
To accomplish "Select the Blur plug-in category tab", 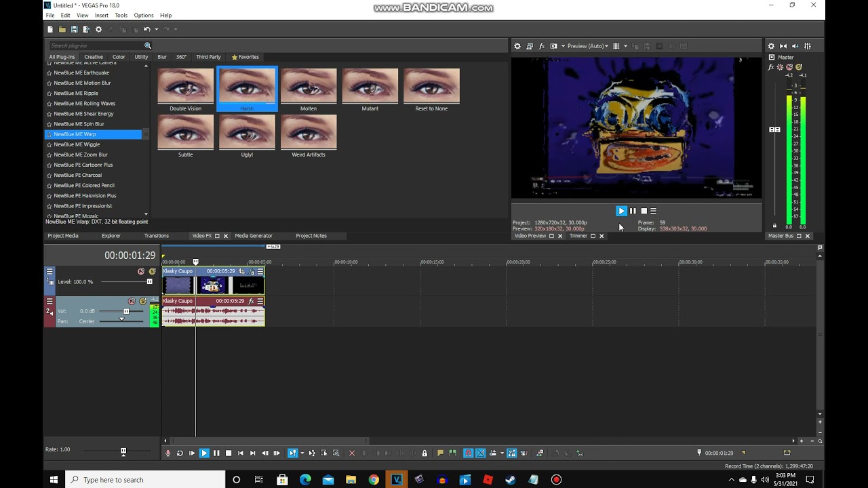I will (x=162, y=57).
